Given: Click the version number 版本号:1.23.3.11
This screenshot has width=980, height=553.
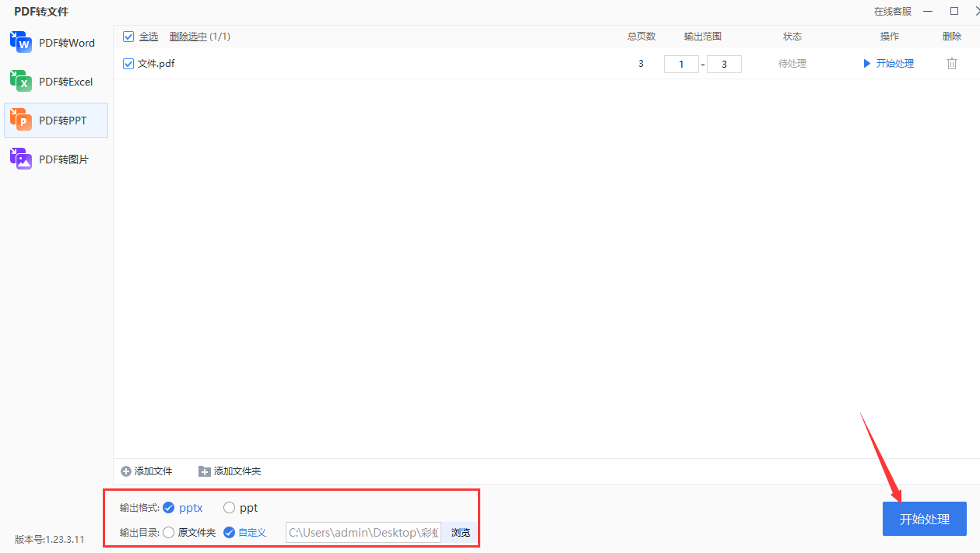Looking at the screenshot, I should coord(50,539).
